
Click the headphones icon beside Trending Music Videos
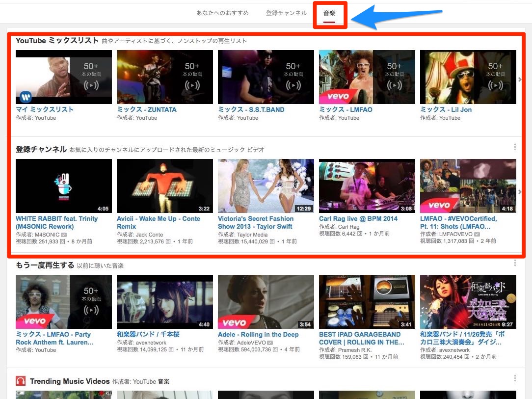21,381
